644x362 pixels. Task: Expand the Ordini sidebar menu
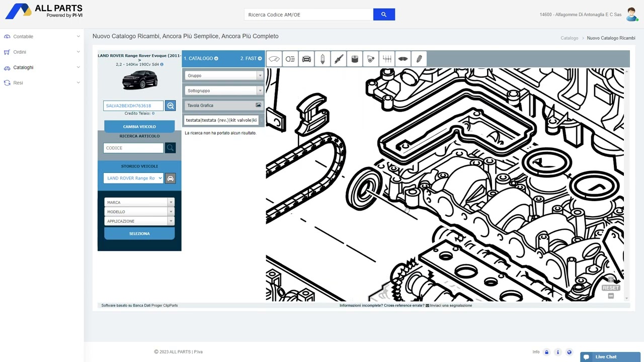click(x=42, y=52)
